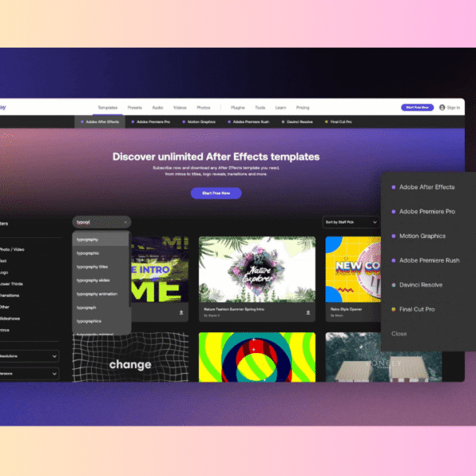Screen dimensions: 476x476
Task: Open the Templates nav tab
Action: click(x=107, y=107)
